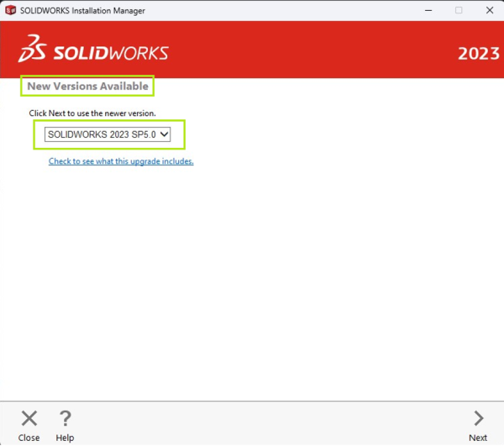Expand the version selector's dropdown arrow
Image resolution: width=504 pixels, height=446 pixels.
(x=164, y=134)
